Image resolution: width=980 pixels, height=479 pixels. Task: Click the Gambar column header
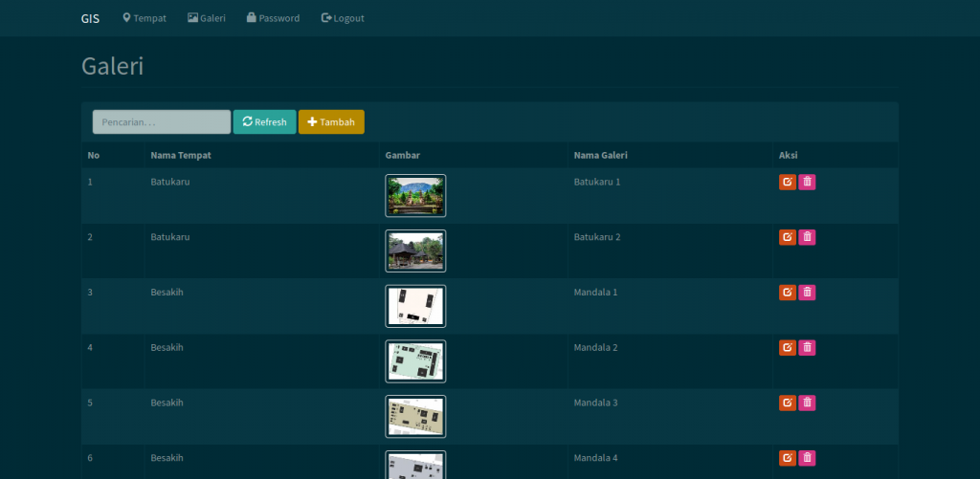click(403, 155)
